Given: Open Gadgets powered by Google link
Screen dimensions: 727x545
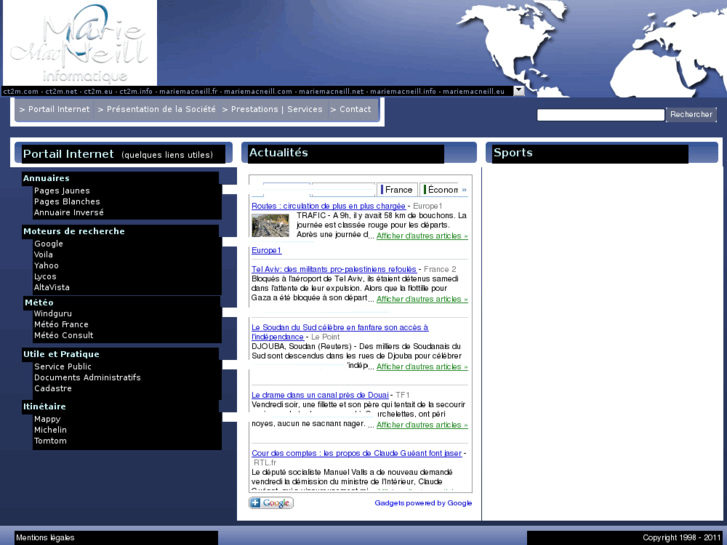Looking at the screenshot, I should coord(423,503).
